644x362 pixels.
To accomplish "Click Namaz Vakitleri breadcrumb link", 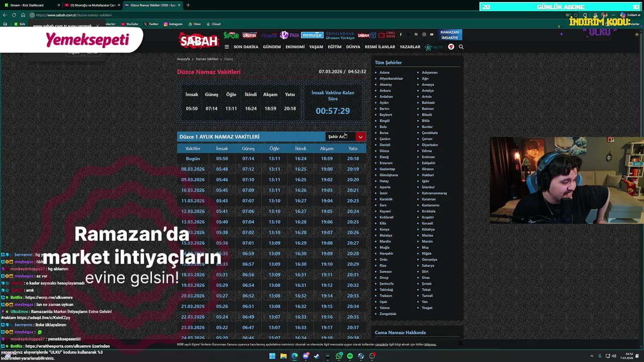I will point(207,59).
